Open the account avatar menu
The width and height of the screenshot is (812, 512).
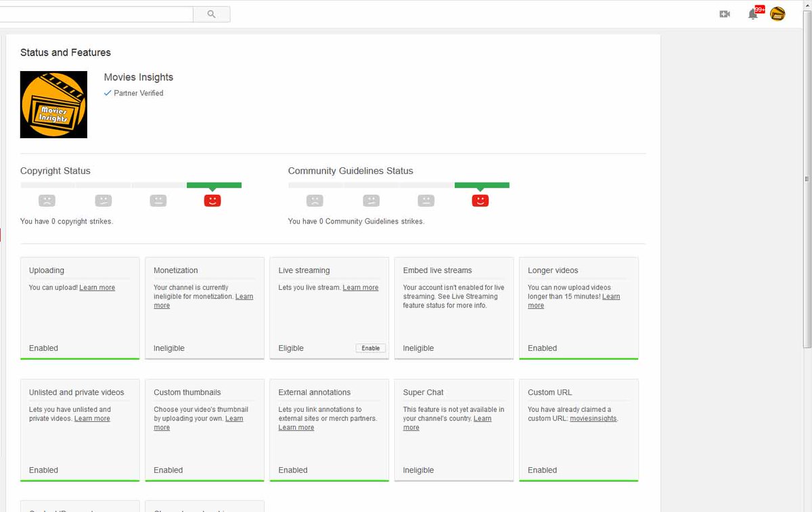[777, 14]
